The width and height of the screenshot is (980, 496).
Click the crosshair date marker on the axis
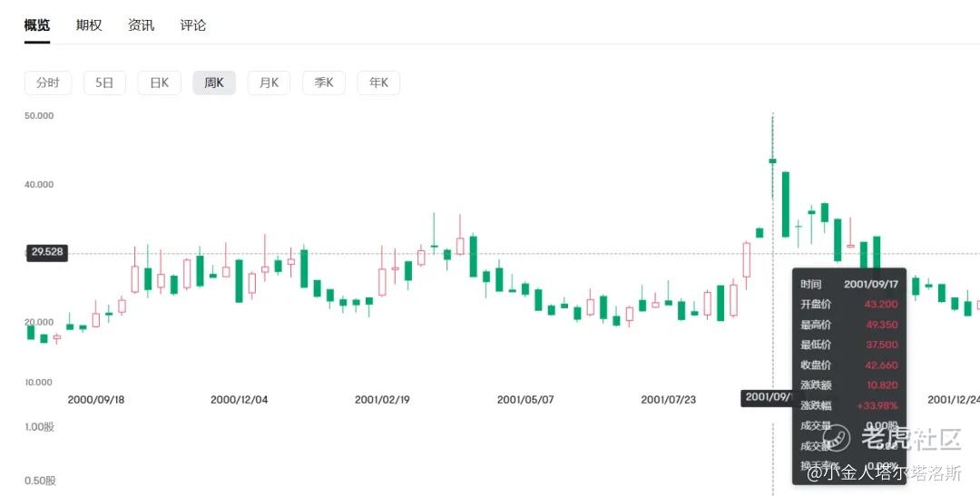[768, 398]
